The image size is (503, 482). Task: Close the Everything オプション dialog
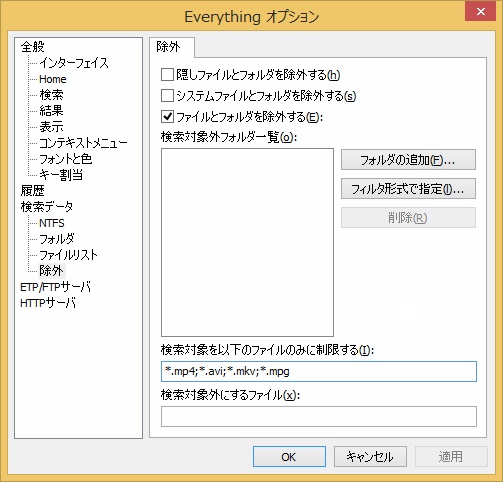480,12
